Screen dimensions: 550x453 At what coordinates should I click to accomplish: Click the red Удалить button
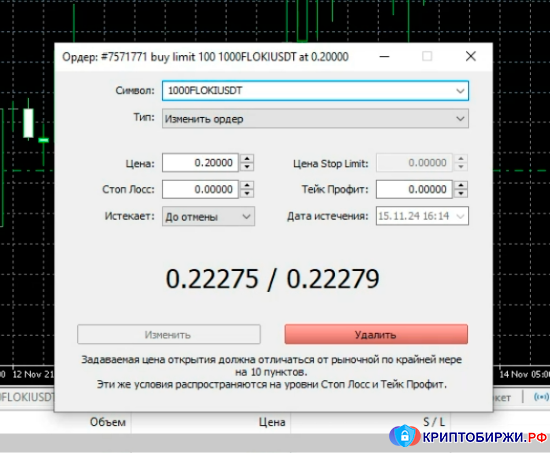376,334
